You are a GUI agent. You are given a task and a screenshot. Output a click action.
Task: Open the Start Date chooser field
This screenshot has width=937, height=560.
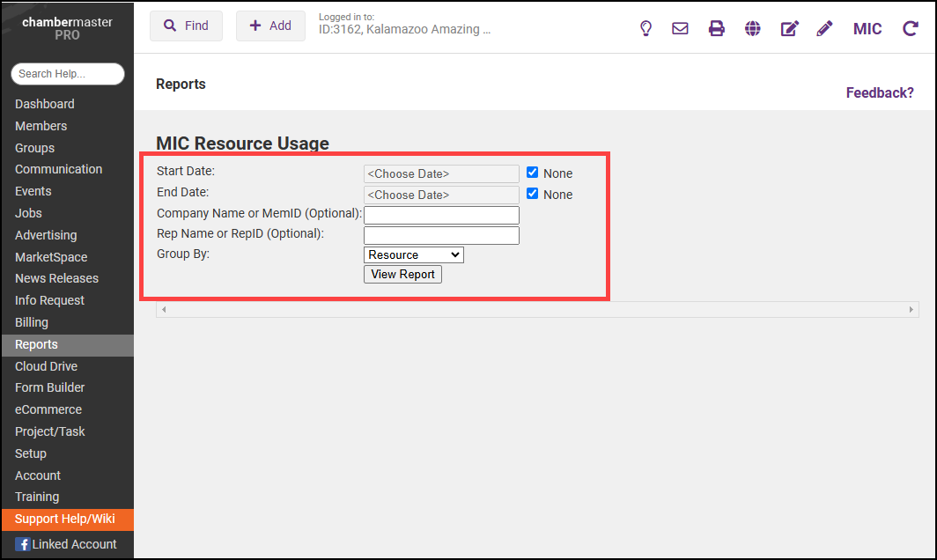pos(441,173)
